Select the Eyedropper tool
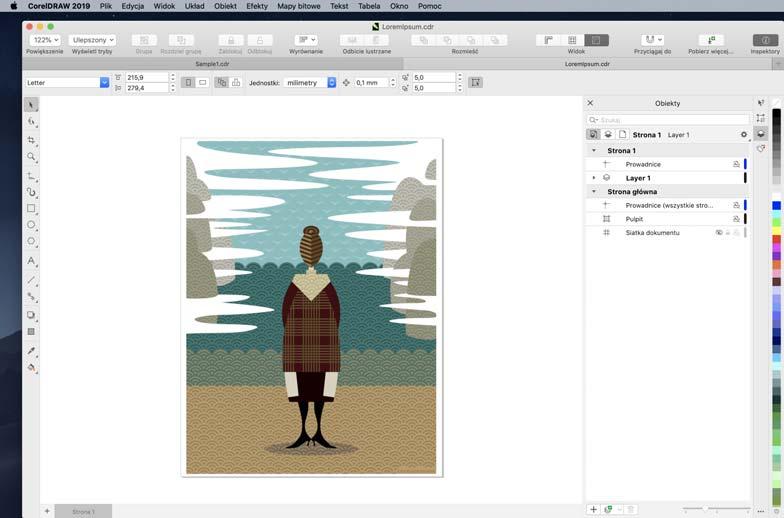This screenshot has height=518, width=784. (x=31, y=350)
